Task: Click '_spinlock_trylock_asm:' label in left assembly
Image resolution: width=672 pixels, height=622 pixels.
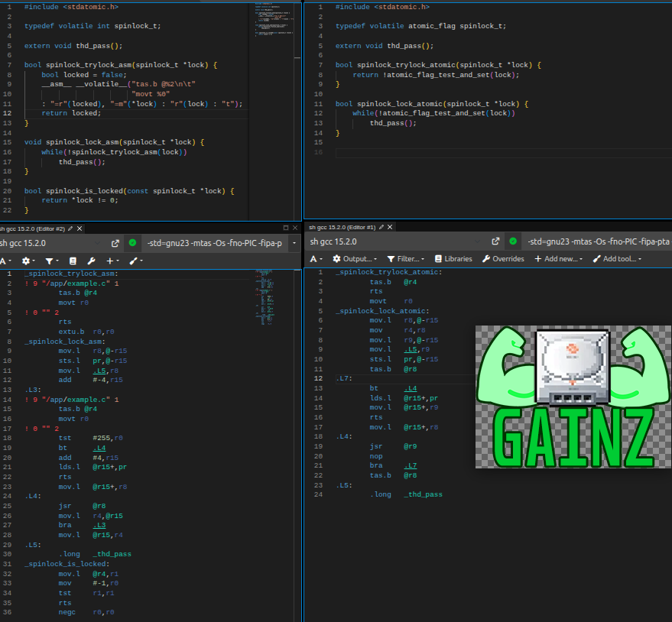Action: tap(71, 274)
